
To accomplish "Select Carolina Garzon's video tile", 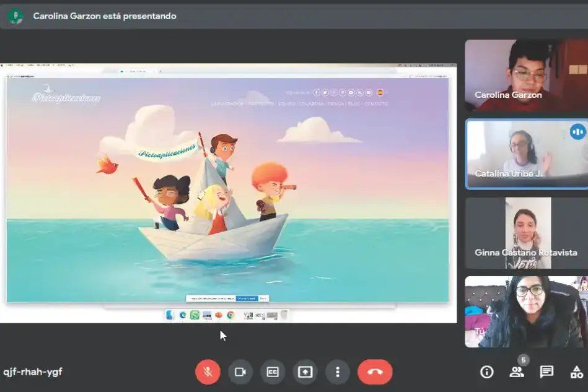I will coord(527,76).
